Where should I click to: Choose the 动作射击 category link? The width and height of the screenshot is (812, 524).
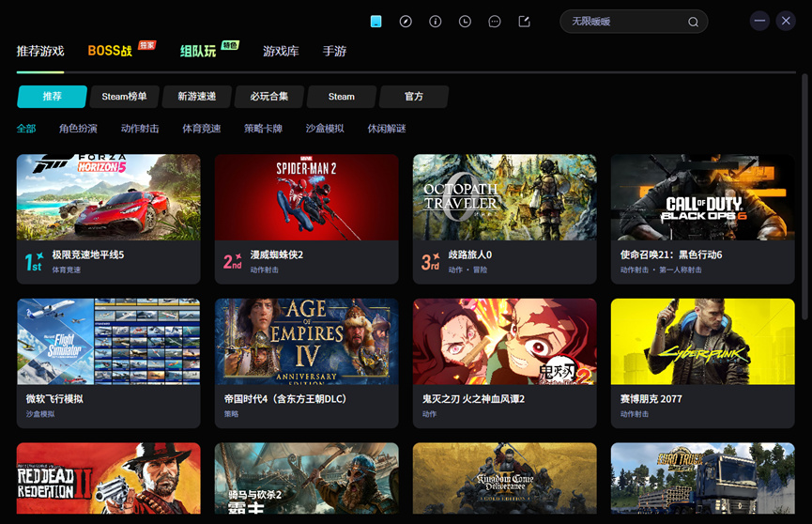pyautogui.click(x=140, y=129)
